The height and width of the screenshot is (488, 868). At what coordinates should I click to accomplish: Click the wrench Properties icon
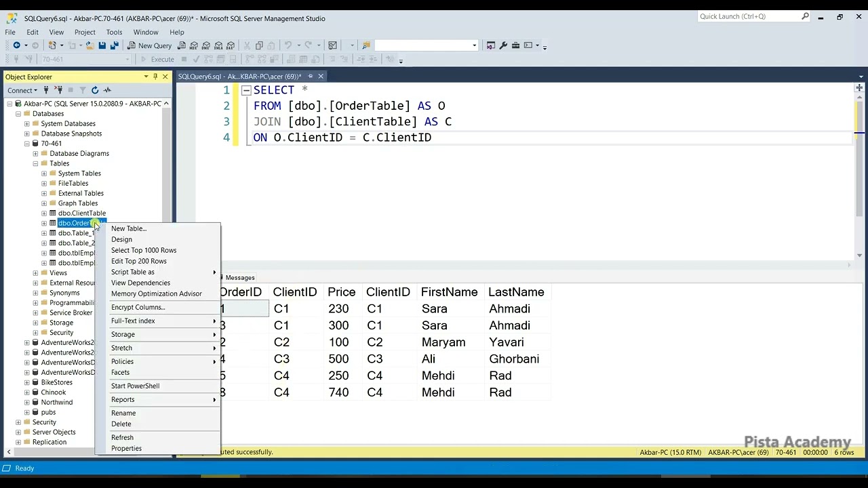[503, 45]
